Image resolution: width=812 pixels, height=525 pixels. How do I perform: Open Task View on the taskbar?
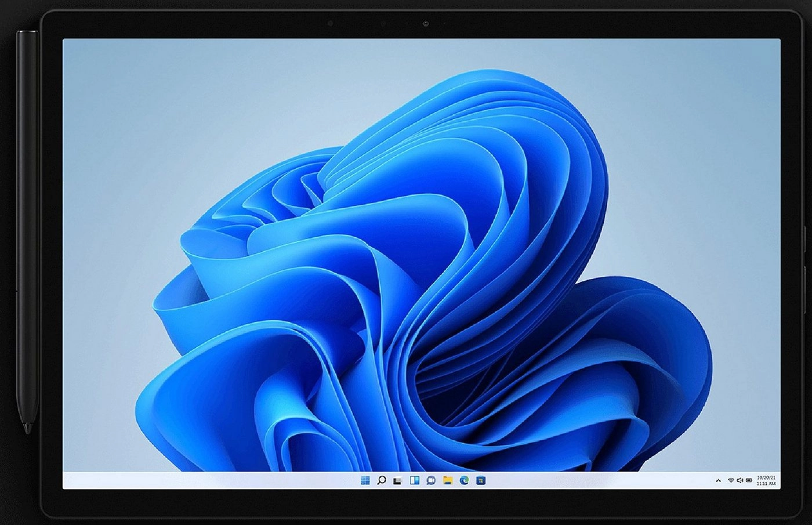[397, 481]
